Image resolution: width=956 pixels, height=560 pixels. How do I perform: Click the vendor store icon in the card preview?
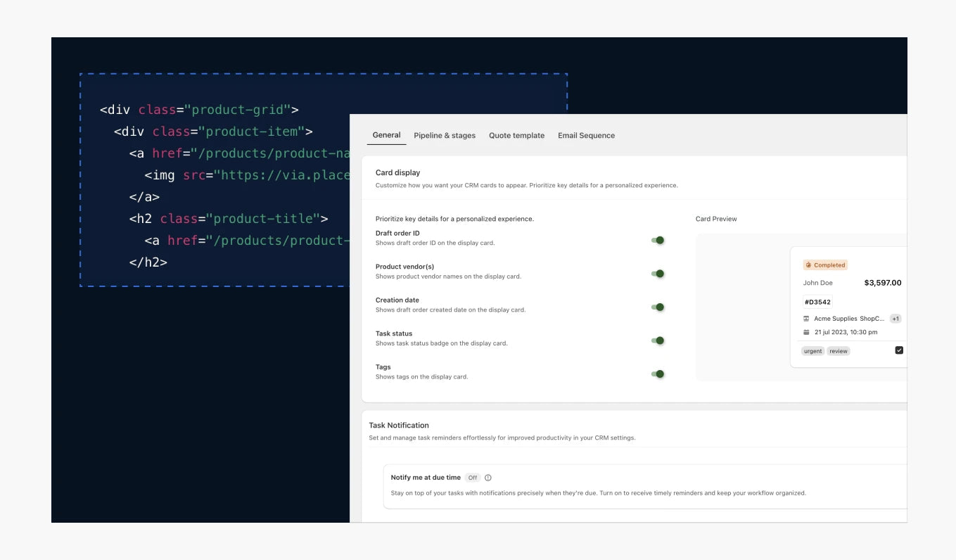tap(806, 319)
